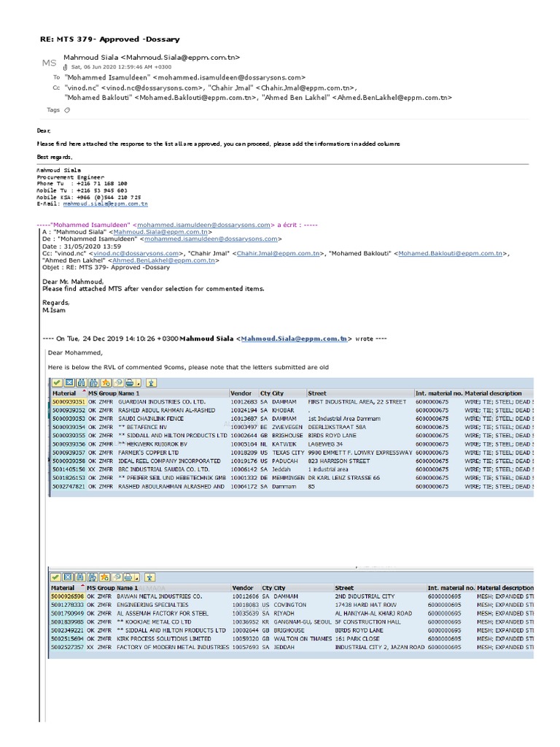Open mahmoud.siala@eppm.com.tn link in the signature
The width and height of the screenshot is (560, 747).
click(105, 204)
